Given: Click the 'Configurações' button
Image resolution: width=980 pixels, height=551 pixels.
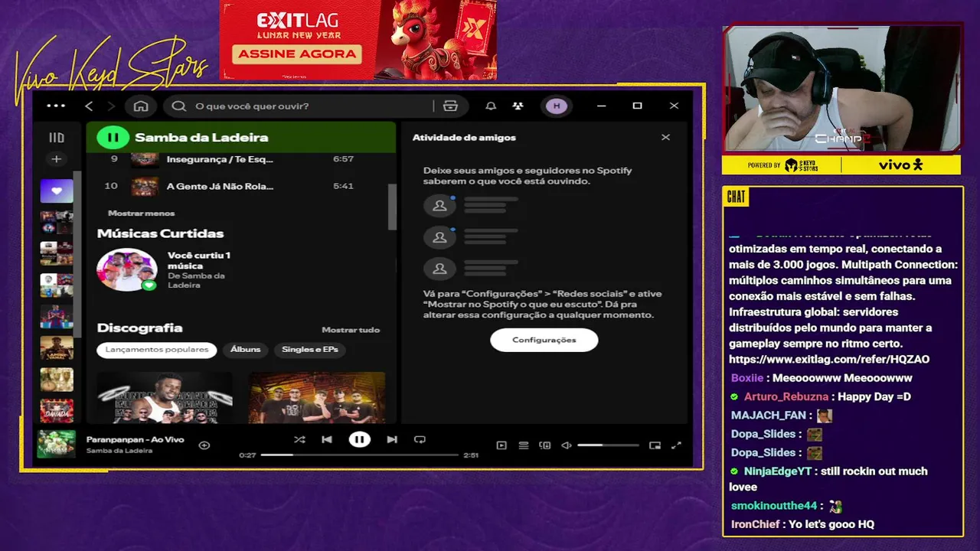Looking at the screenshot, I should coord(544,340).
